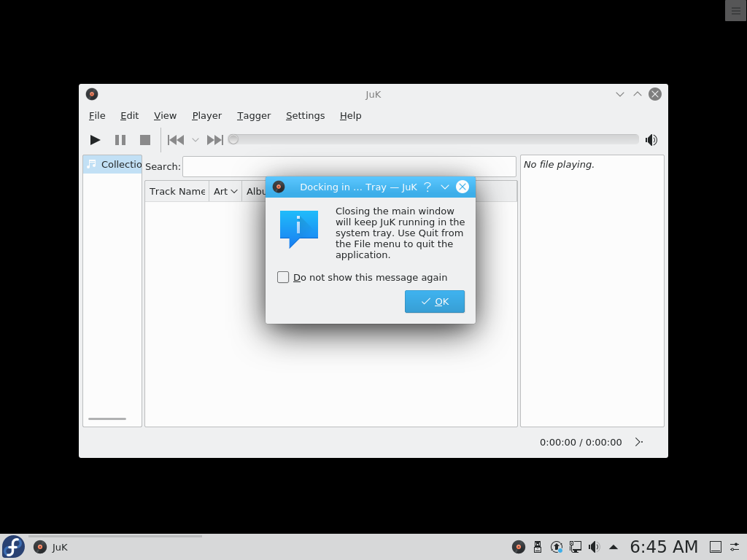This screenshot has width=747, height=560.
Task: Open the Help menu
Action: (x=351, y=116)
